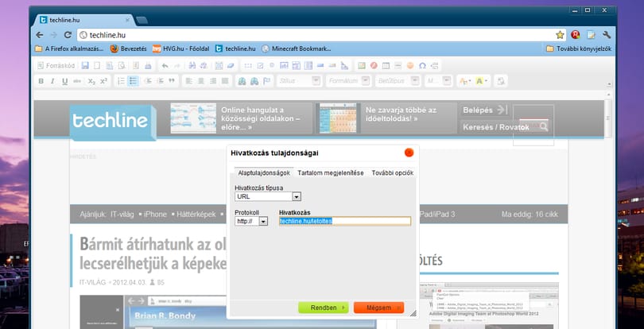Toggle center text alignment

click(x=201, y=81)
